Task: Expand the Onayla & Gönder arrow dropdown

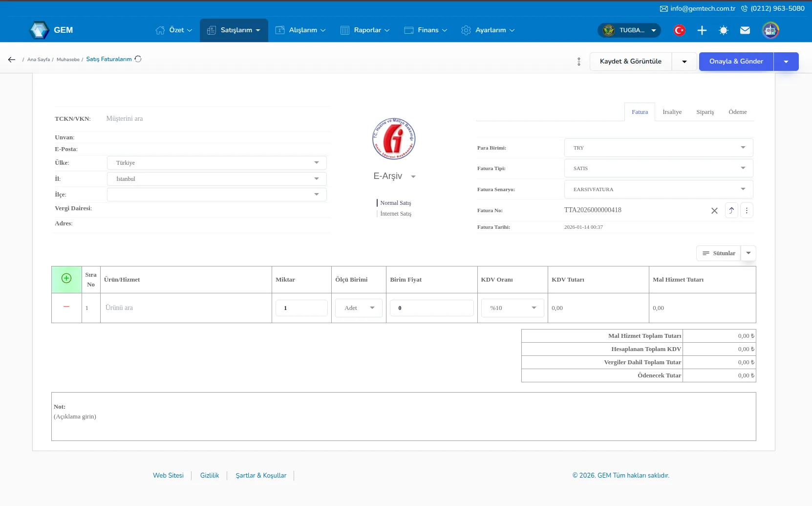Action: pyautogui.click(x=786, y=62)
